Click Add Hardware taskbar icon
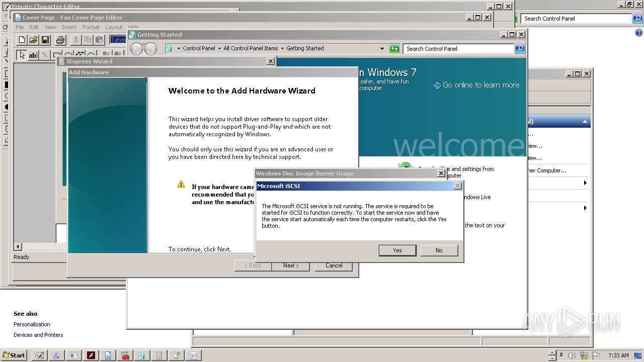 click(176, 355)
